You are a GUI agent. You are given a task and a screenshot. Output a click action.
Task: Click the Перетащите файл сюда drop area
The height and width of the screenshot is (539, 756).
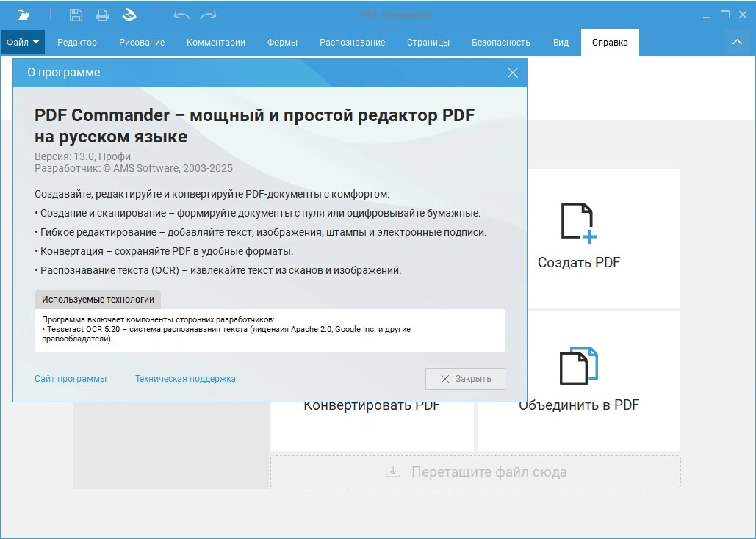475,472
